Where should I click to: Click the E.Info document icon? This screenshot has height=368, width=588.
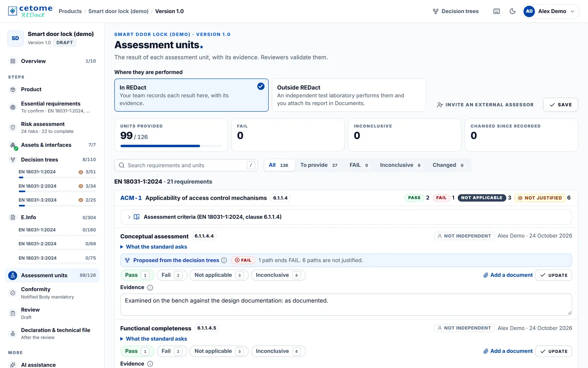coord(13,218)
